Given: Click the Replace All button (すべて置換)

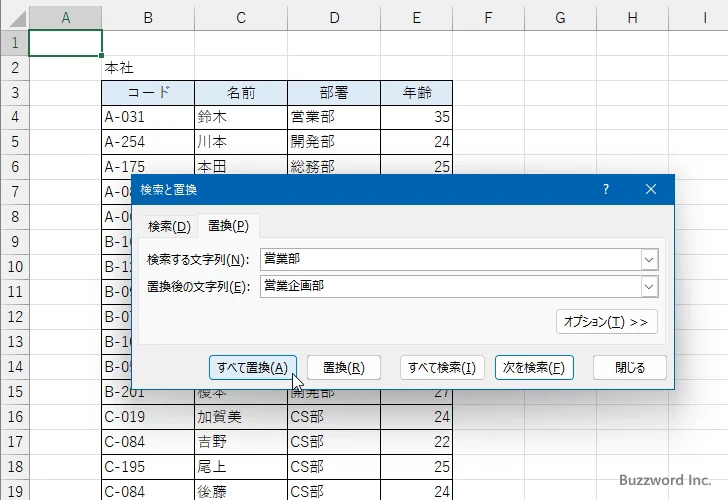Looking at the screenshot, I should [252, 367].
